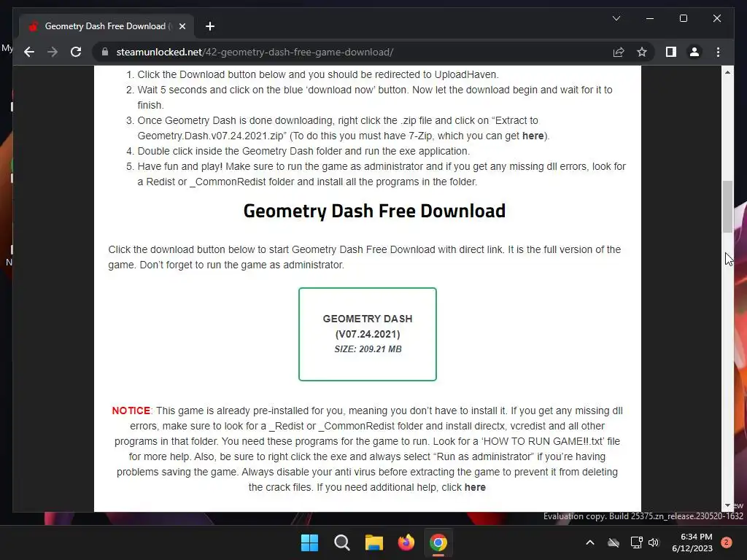Viewport: 747px width, 560px height.
Task: Close the Geometry Dash Free Download tab
Action: (x=182, y=26)
